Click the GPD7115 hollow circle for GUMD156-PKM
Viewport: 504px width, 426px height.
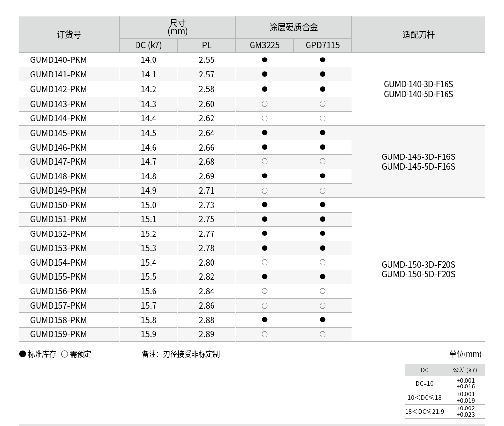322,291
